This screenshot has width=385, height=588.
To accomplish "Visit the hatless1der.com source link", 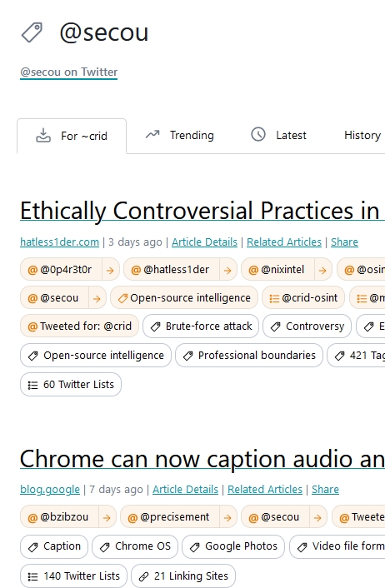I will 60,242.
